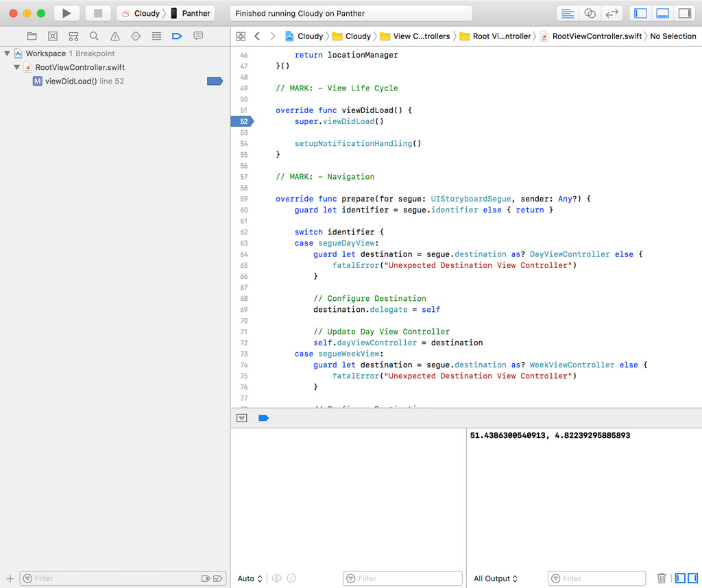This screenshot has height=588, width=702.
Task: Click the trash icon to clear console output
Action: [662, 578]
